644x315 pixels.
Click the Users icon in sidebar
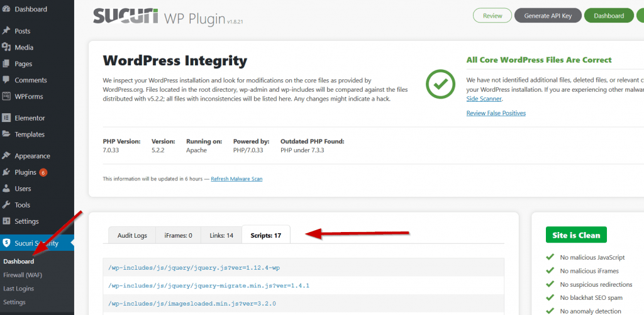coord(6,189)
